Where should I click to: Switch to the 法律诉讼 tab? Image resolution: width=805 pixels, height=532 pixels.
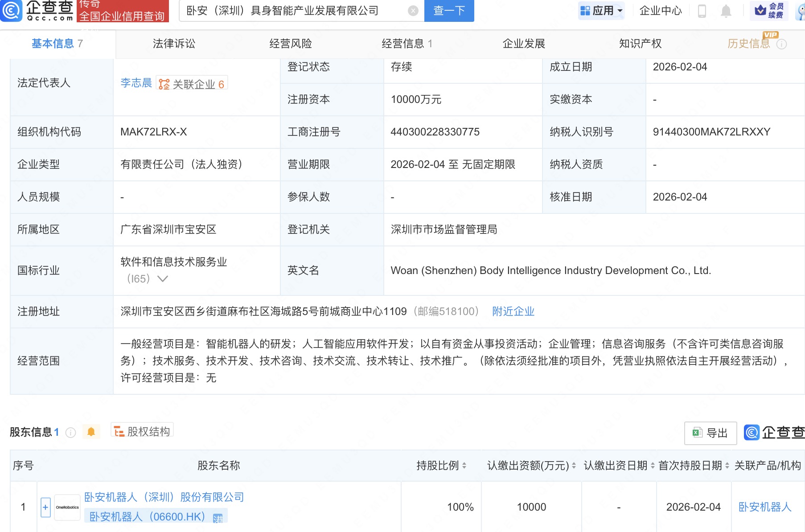[174, 44]
